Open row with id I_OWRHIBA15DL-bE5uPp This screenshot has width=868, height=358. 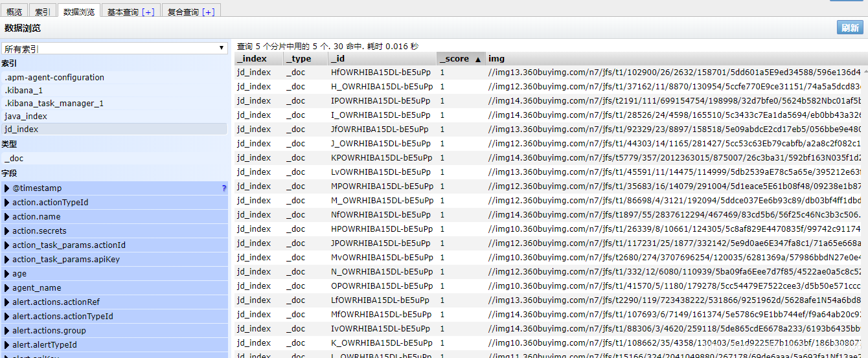pyautogui.click(x=551, y=115)
